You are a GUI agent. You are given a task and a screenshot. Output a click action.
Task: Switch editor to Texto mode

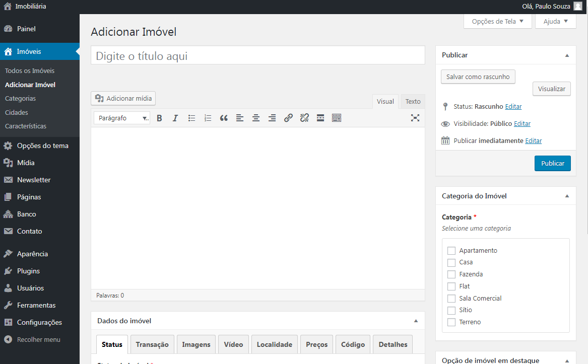[x=413, y=102]
